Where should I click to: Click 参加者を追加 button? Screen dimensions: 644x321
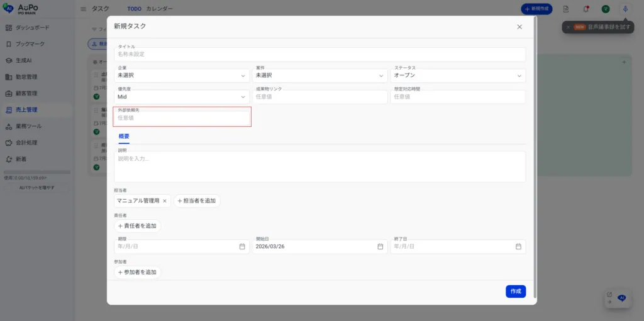[x=138, y=272]
